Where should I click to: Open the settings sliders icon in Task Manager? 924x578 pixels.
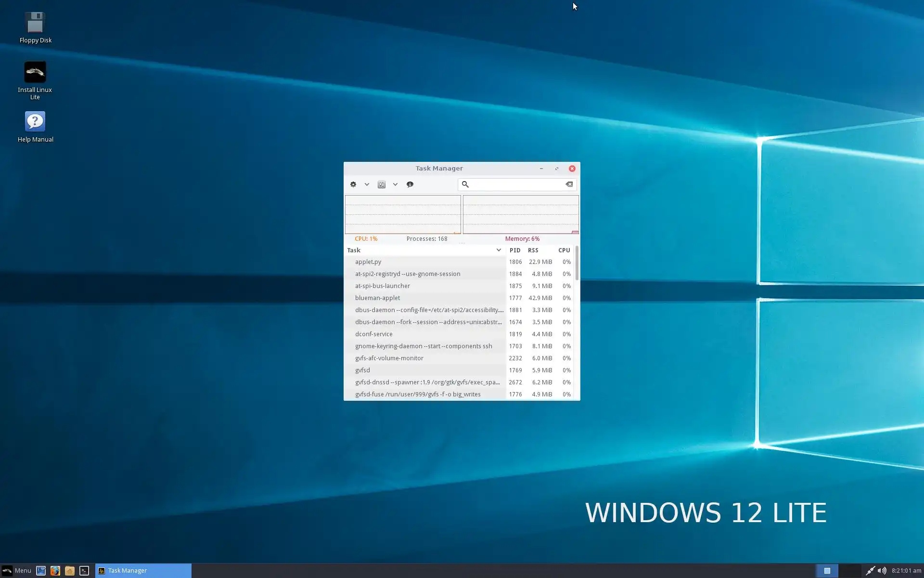coord(382,184)
